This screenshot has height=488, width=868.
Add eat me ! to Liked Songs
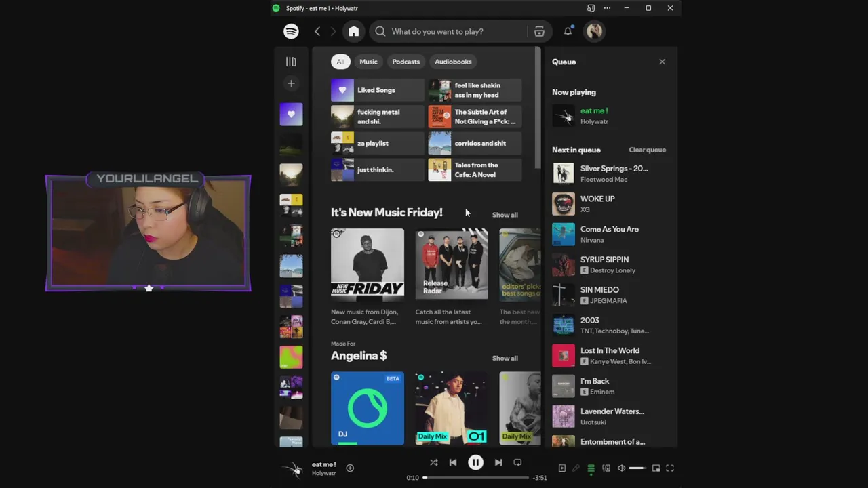pyautogui.click(x=350, y=468)
